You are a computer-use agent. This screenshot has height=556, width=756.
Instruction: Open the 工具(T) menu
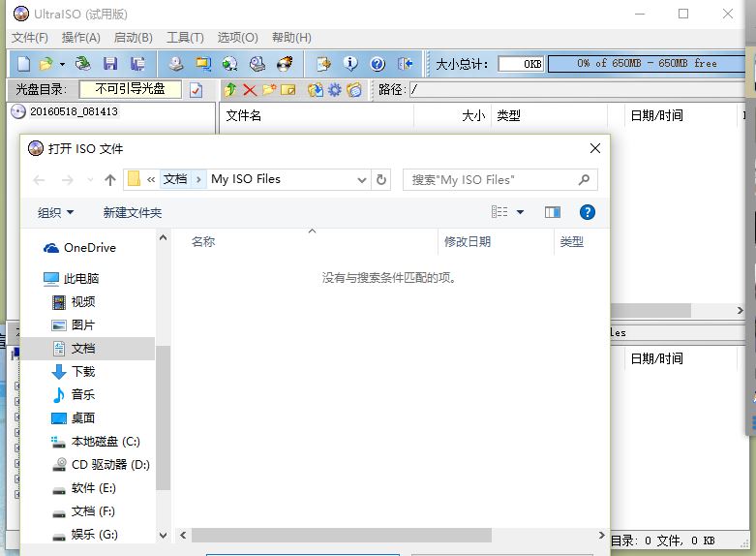click(185, 38)
